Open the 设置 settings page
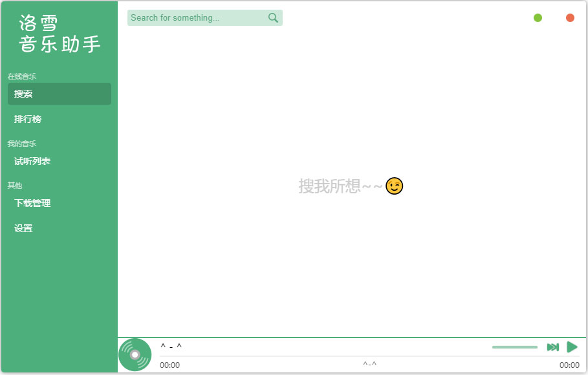Image resolution: width=588 pixels, height=375 pixels. click(24, 228)
